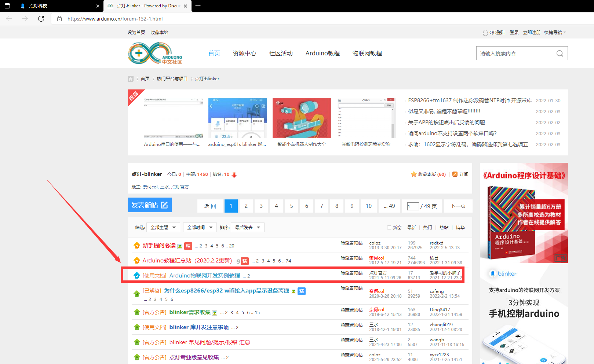Image resolution: width=594 pixels, height=364 pixels.
Task: Click the Arduino 中文社区 logo
Action: pyautogui.click(x=155, y=54)
